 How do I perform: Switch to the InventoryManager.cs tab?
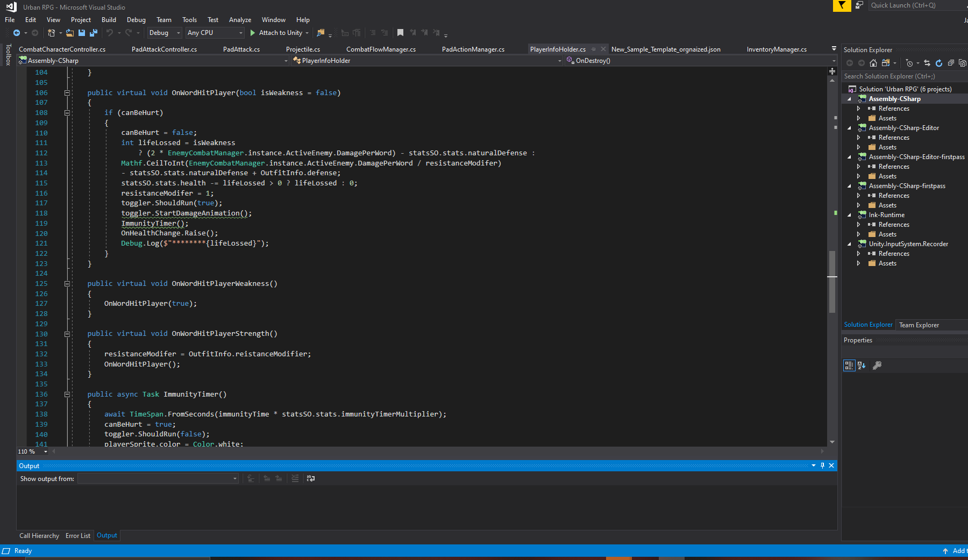pos(776,49)
